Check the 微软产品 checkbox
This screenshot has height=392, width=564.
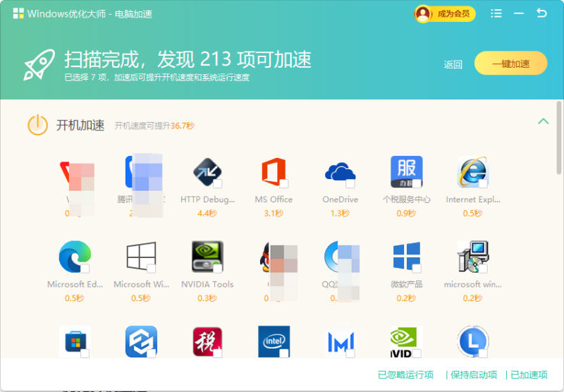coord(417,269)
